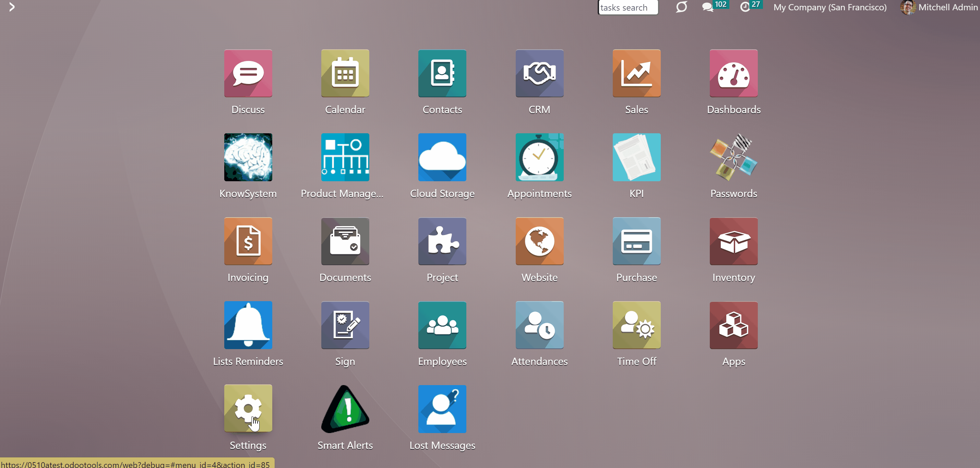The width and height of the screenshot is (980, 468).
Task: Launch the Sign app
Action: [x=345, y=325]
